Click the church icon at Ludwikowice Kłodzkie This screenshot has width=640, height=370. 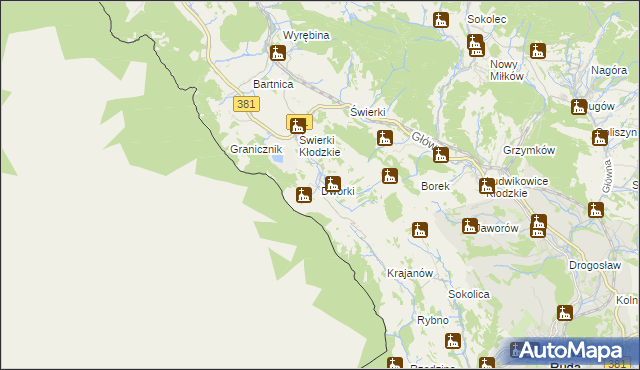[x=487, y=186]
